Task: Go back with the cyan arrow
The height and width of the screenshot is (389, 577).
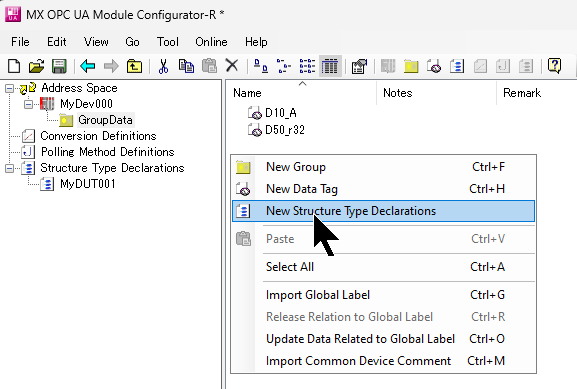Action: click(x=88, y=66)
